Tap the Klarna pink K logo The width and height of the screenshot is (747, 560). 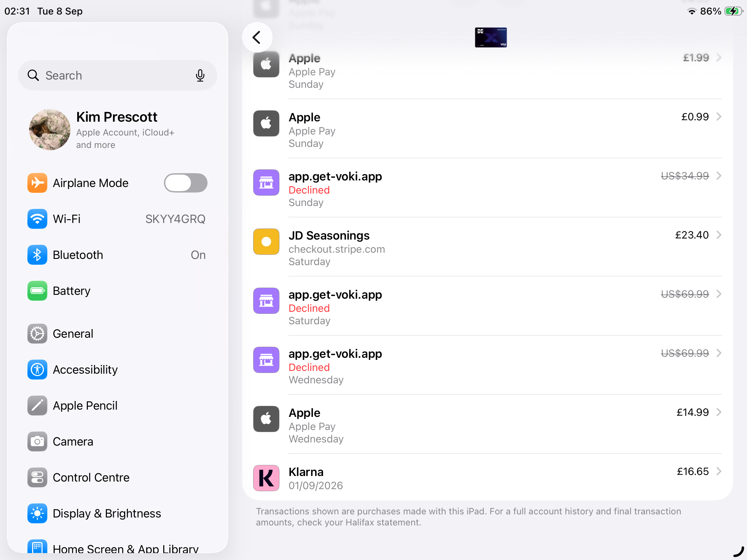pos(266,478)
